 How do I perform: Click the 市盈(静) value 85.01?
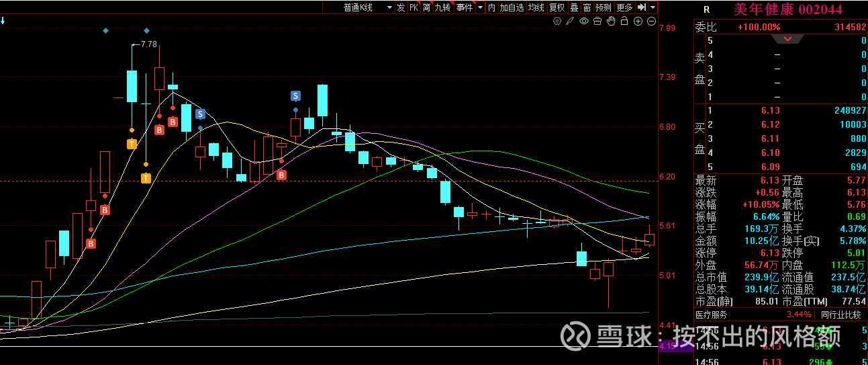pos(767,301)
